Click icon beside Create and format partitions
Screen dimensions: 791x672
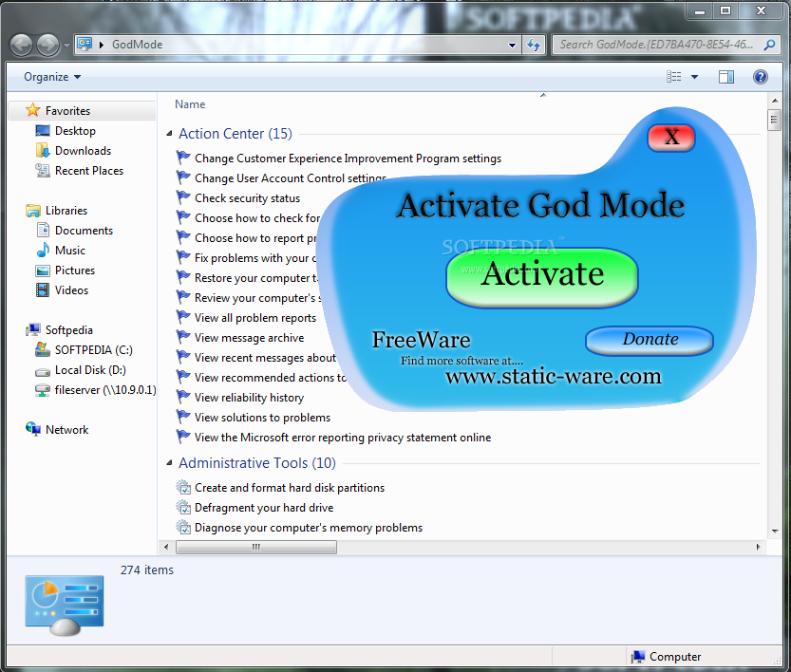pyautogui.click(x=183, y=488)
